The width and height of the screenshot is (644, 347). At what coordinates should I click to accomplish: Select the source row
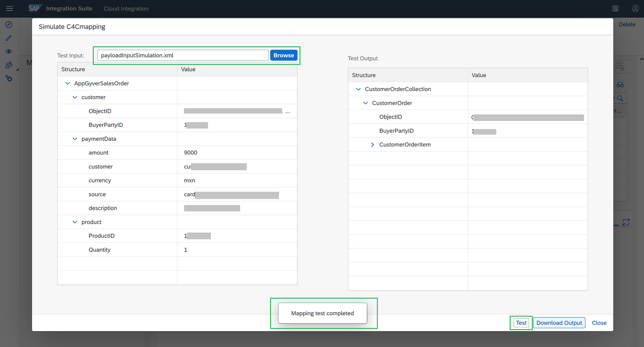click(x=177, y=194)
